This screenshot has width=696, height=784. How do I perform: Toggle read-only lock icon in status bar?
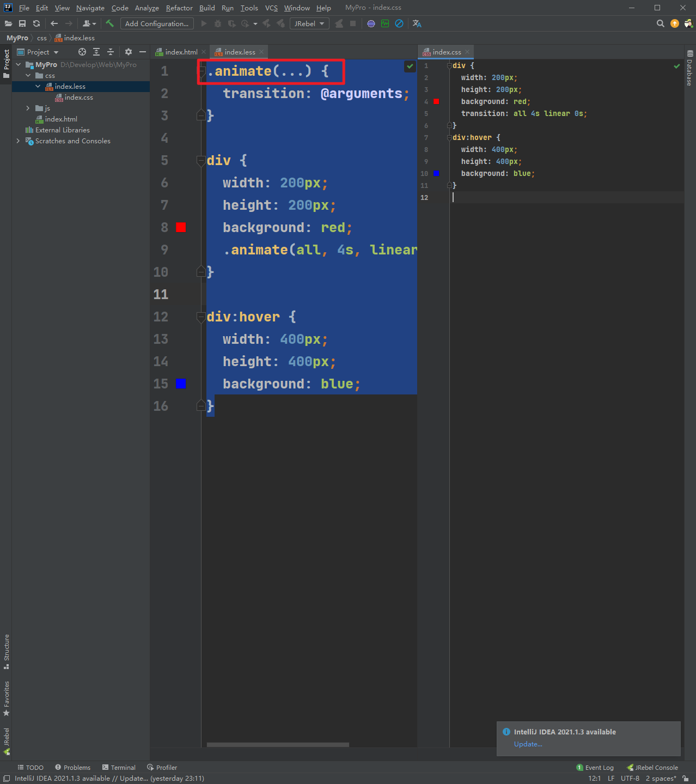point(686,779)
